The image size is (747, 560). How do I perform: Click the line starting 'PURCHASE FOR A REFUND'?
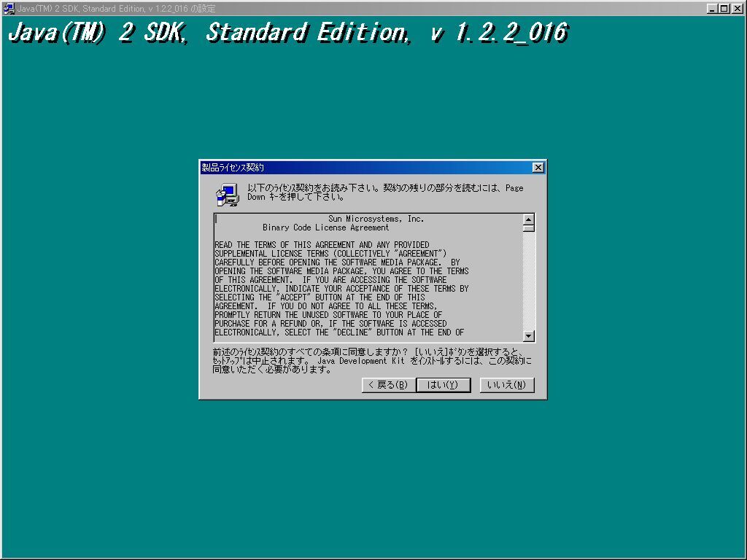pyautogui.click(x=330, y=323)
